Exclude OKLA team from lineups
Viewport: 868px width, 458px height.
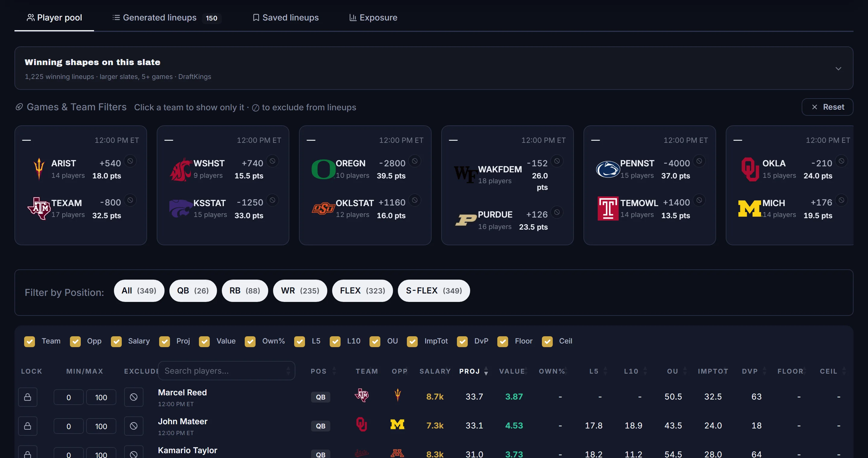841,161
